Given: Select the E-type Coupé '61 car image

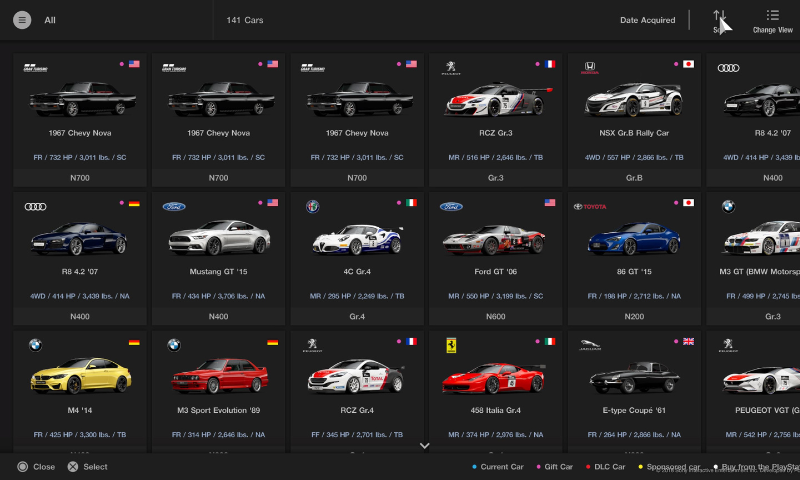Looking at the screenshot, I should [634, 377].
